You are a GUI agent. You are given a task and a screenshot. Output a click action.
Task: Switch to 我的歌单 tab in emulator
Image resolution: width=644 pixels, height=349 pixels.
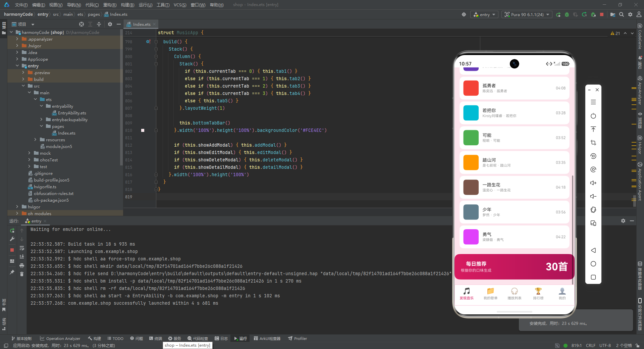[x=490, y=293]
